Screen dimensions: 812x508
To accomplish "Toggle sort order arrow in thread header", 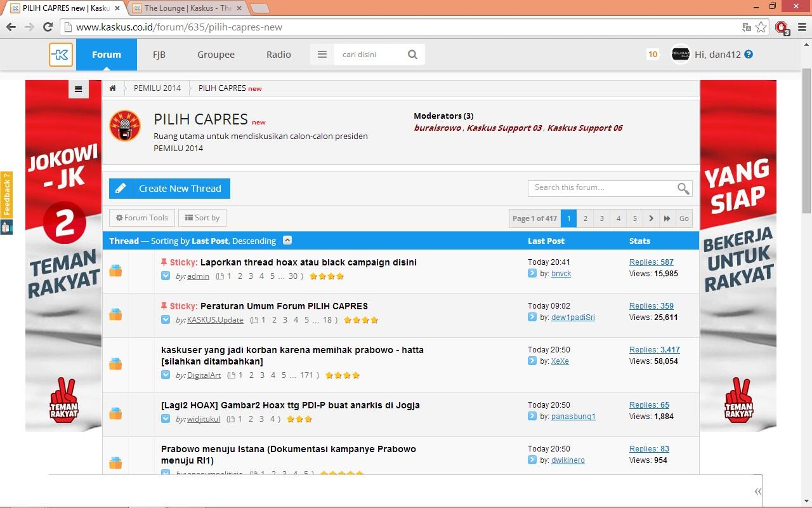I will [x=287, y=240].
